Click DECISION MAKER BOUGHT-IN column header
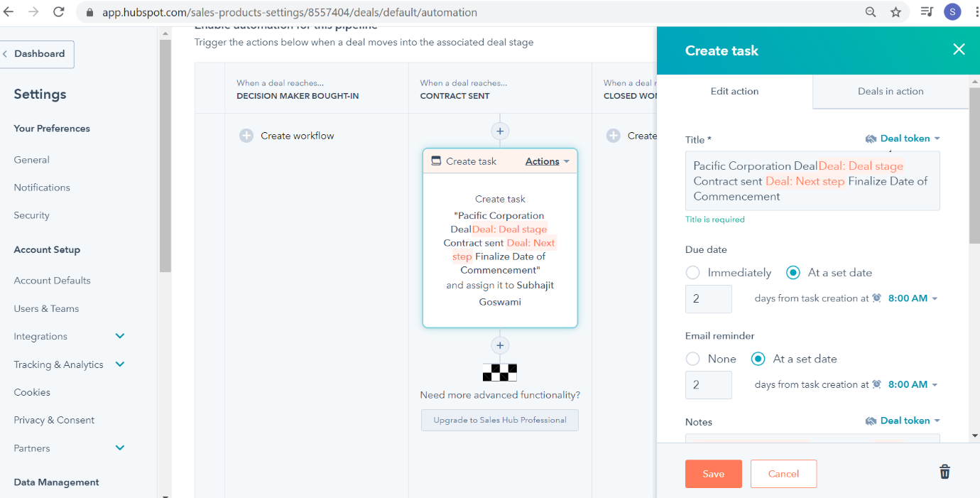Viewport: 980px width, 498px height. tap(298, 96)
